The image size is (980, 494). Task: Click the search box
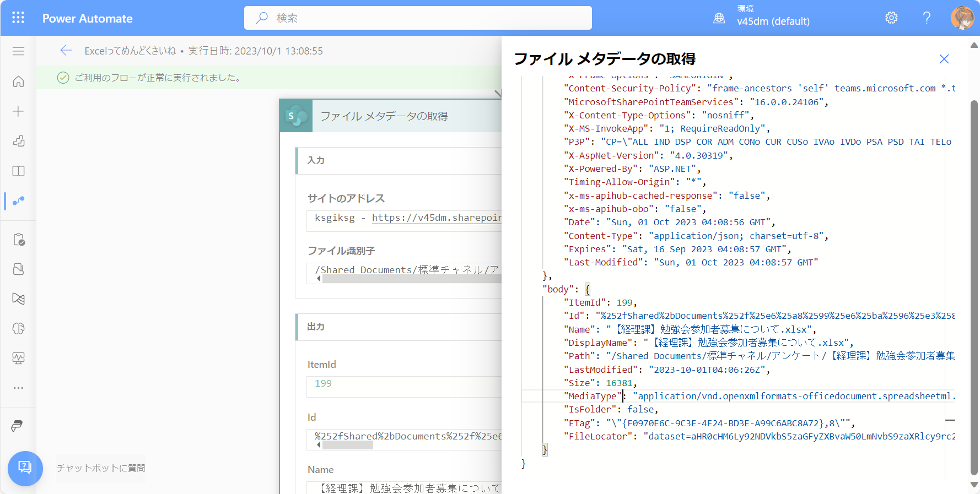pos(418,18)
